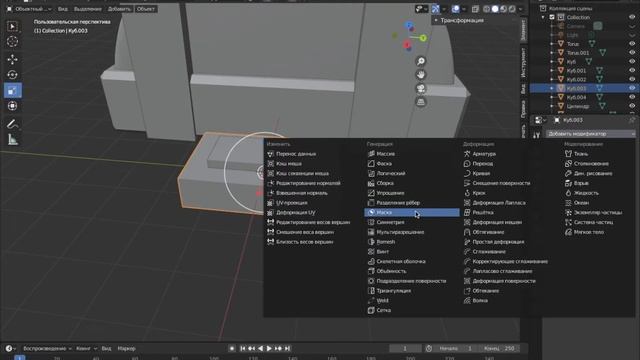Toggle the Collection exclude checkbox

(552, 18)
